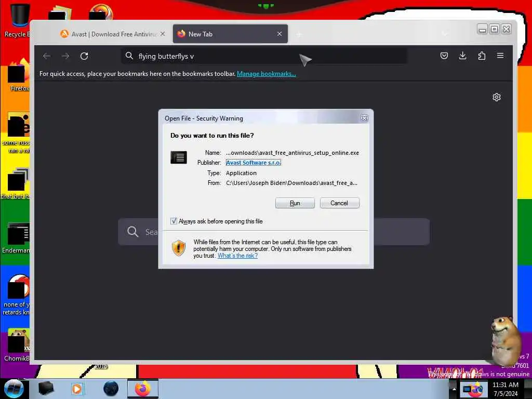Open the Avast Software s.r.o. publisher link
Image resolution: width=532 pixels, height=399 pixels.
[x=254, y=163]
